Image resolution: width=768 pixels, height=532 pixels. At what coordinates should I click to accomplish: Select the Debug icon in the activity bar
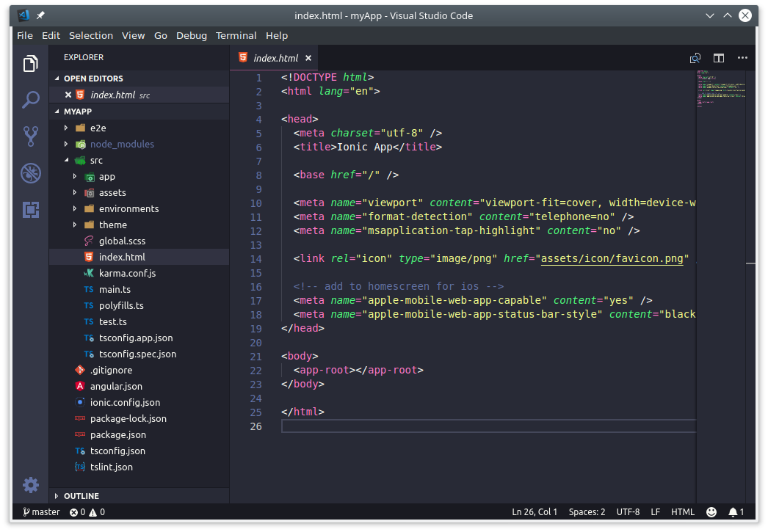(30, 173)
